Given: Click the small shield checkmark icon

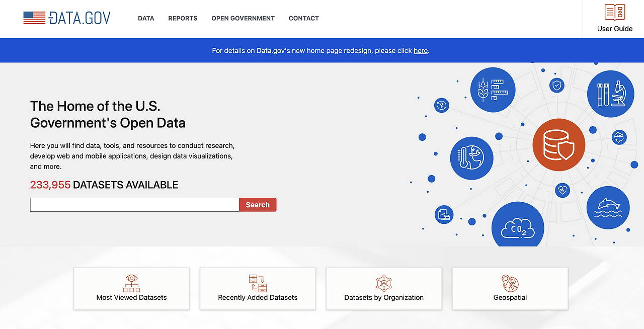Looking at the screenshot, I should 556,85.
